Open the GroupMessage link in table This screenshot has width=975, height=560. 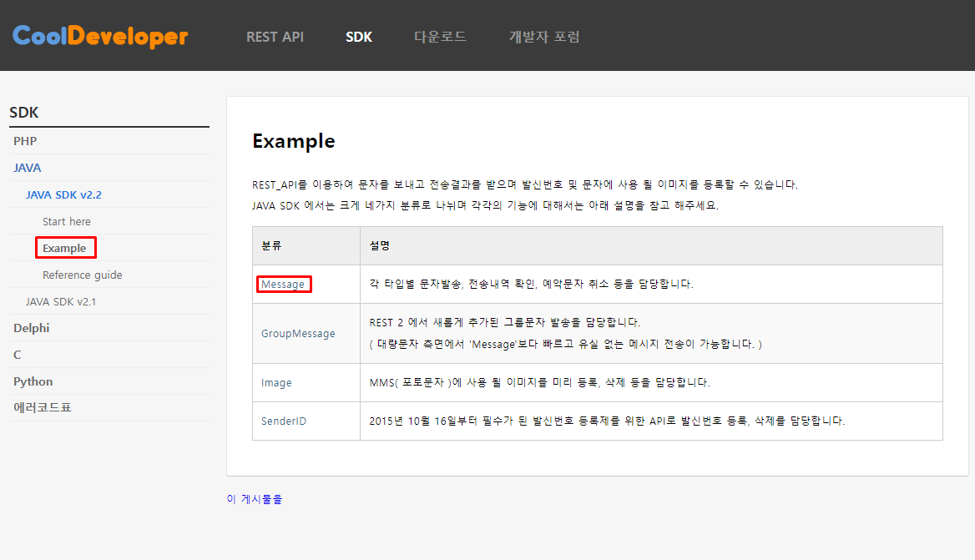click(298, 334)
